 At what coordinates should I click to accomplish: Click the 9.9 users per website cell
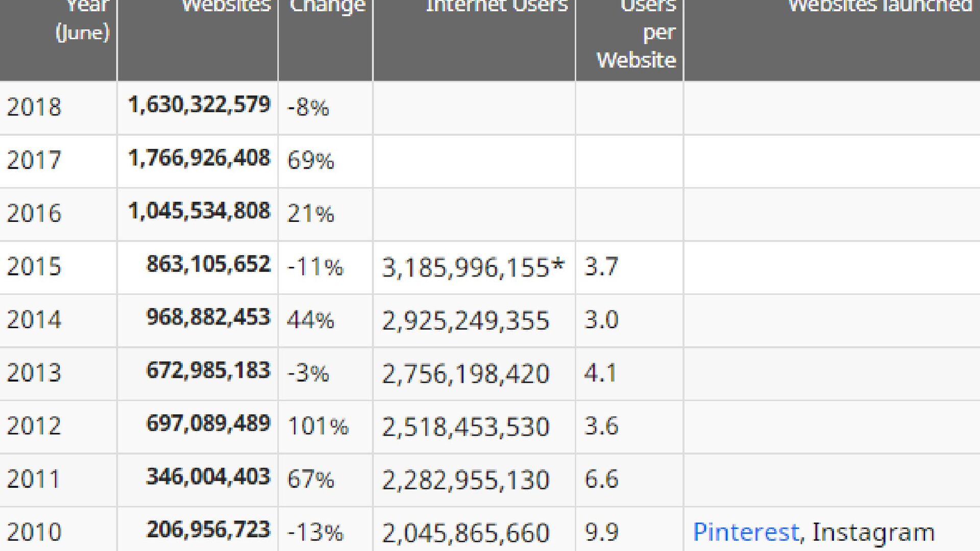pyautogui.click(x=629, y=529)
